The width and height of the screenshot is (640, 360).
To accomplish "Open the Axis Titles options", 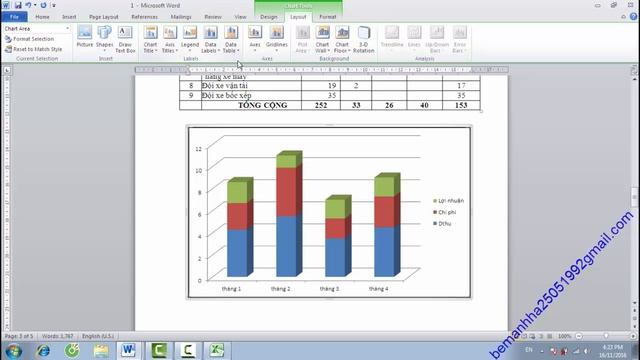I will (x=170, y=39).
